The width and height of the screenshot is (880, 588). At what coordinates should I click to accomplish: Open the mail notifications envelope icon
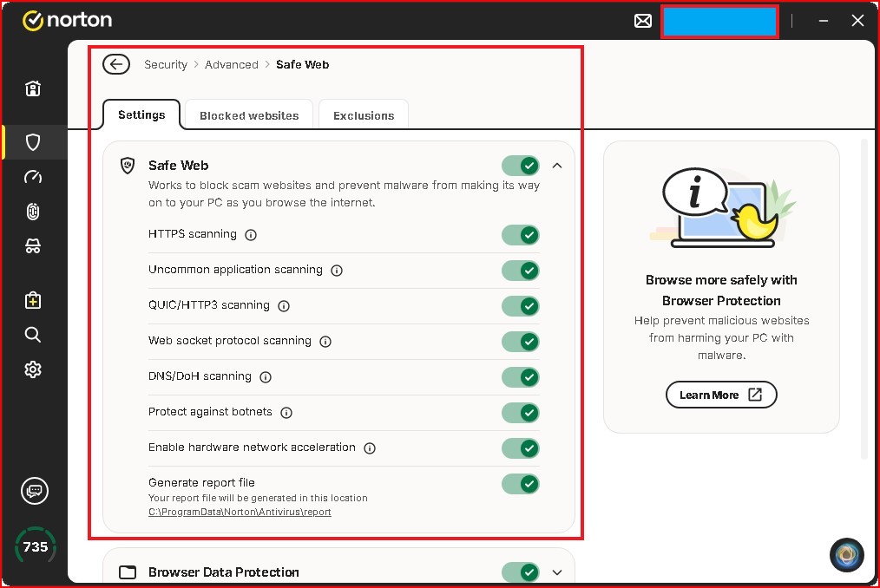(642, 22)
